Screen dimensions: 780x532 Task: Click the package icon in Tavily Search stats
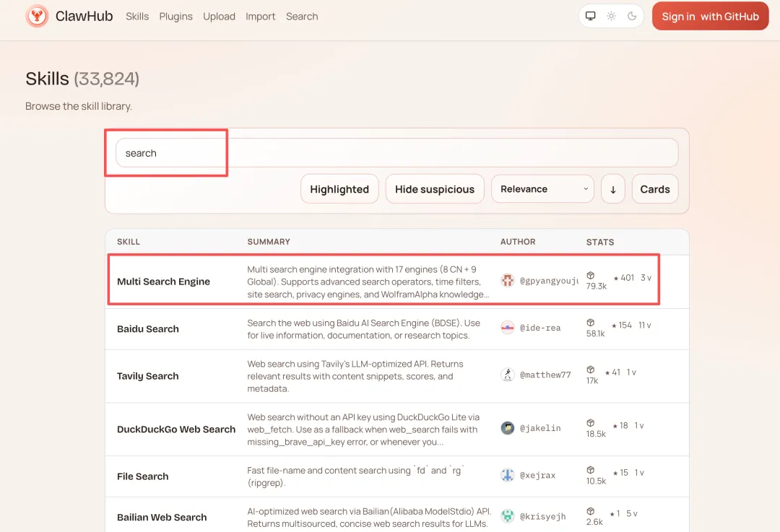(591, 370)
